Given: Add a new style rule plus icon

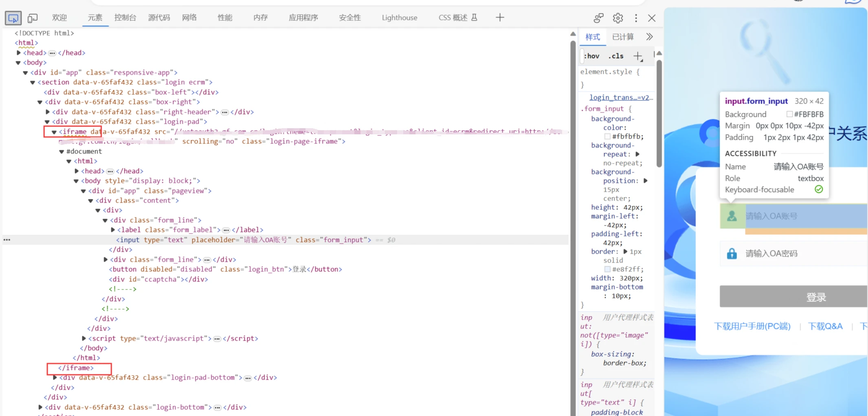Looking at the screenshot, I should click(638, 56).
